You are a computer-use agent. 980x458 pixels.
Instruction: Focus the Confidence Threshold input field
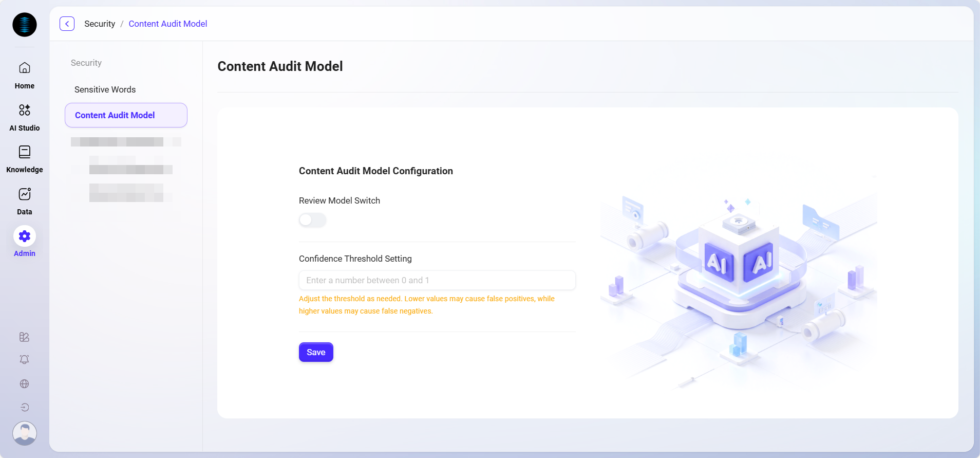(437, 280)
